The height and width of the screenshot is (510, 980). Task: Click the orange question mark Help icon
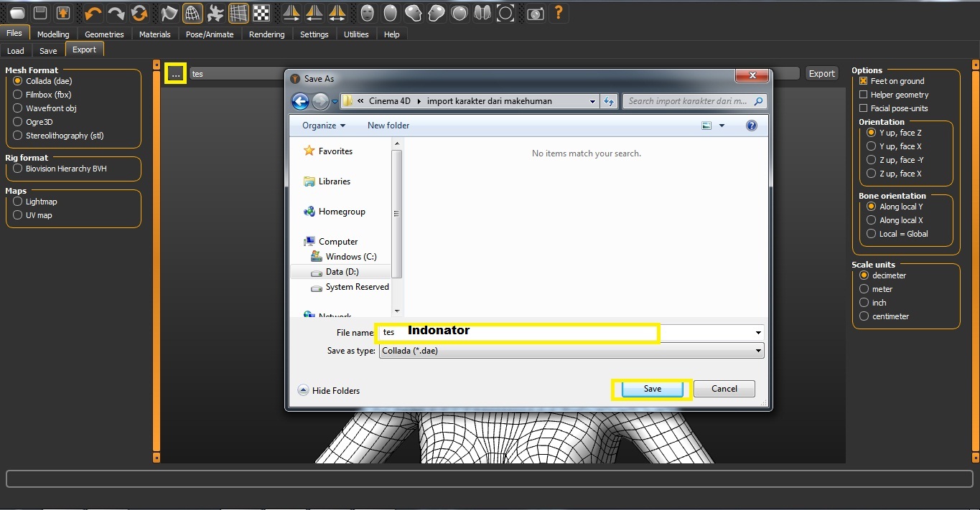pyautogui.click(x=558, y=13)
